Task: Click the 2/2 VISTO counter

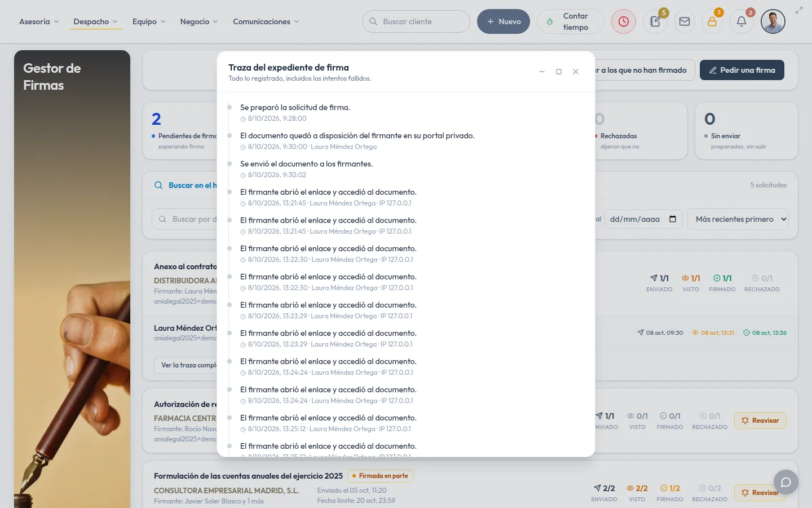Action: tap(637, 492)
